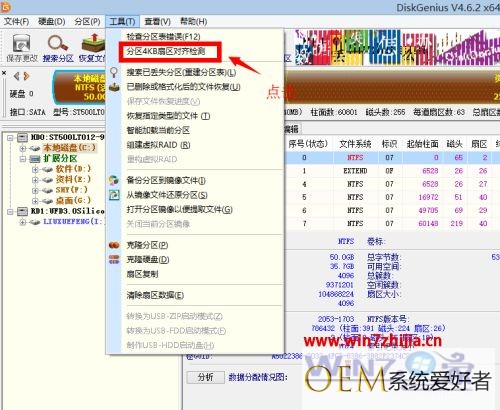Click the 保存更改 save changes toolbar icon

click(22, 48)
